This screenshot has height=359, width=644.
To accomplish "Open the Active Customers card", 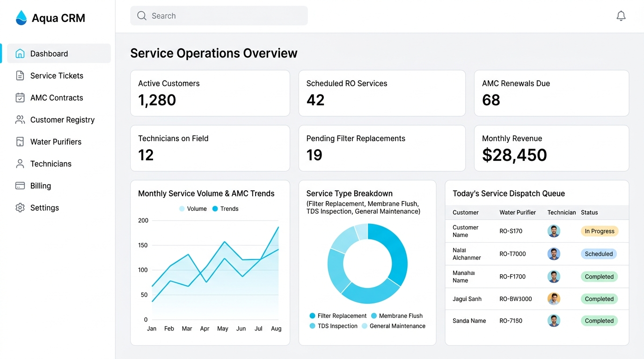I will tap(210, 93).
